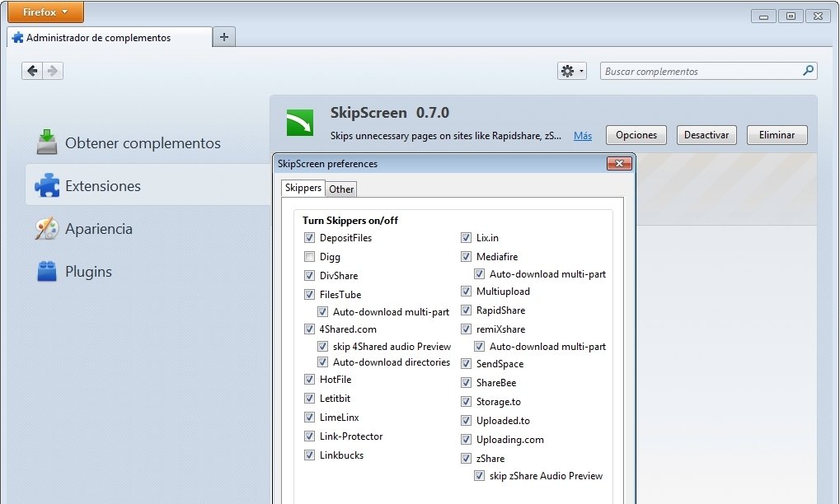Minimize the Firefox window
Screen dimensions: 840x504
point(763,16)
